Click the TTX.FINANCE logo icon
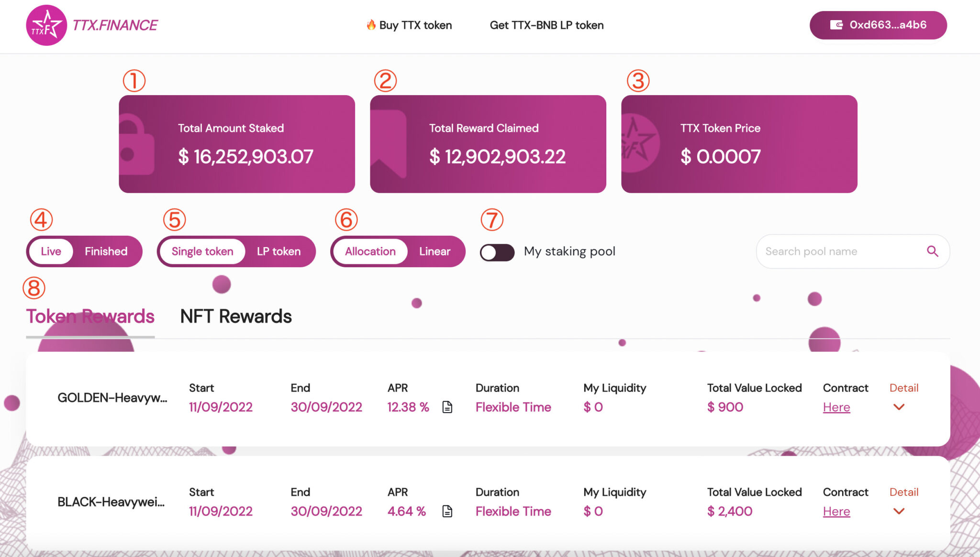 click(x=46, y=26)
